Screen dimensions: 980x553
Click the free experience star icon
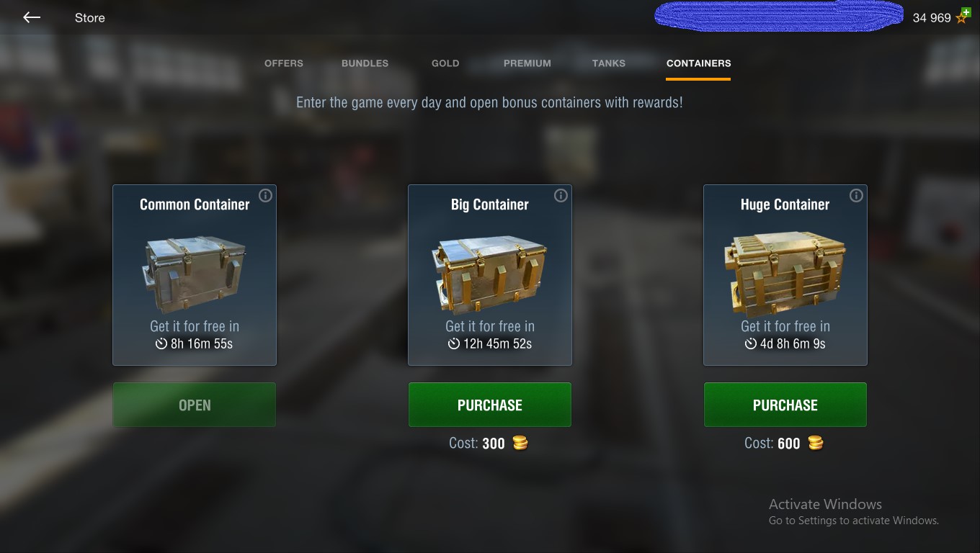(x=963, y=17)
